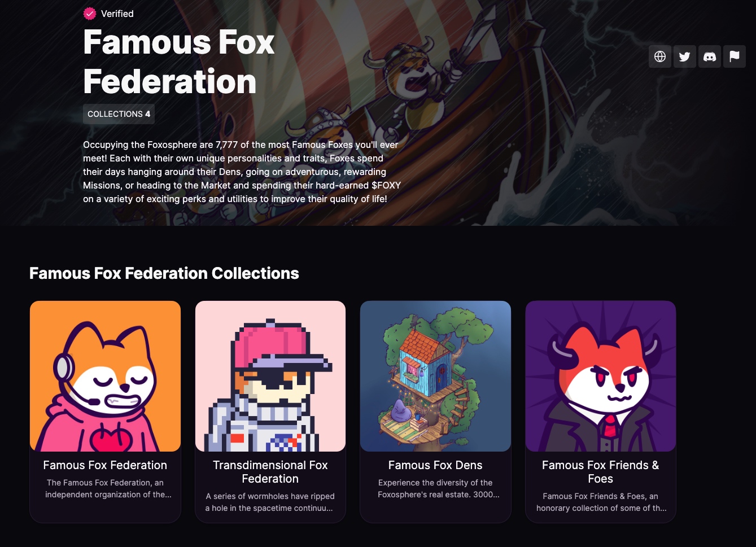Click the Friends & Foes honorary collection description
This screenshot has width=756, height=547.
point(601,502)
